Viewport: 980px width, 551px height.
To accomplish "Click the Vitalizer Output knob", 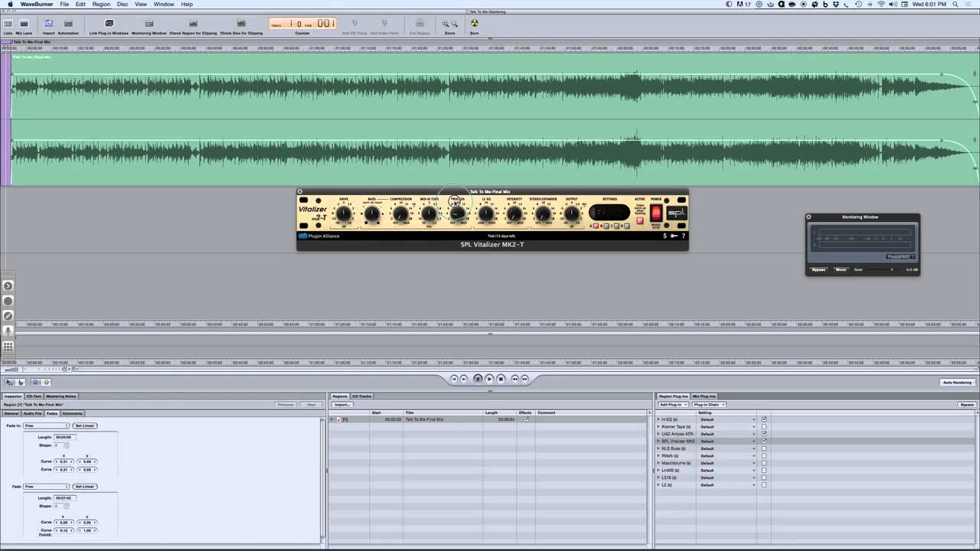I will coord(571,214).
